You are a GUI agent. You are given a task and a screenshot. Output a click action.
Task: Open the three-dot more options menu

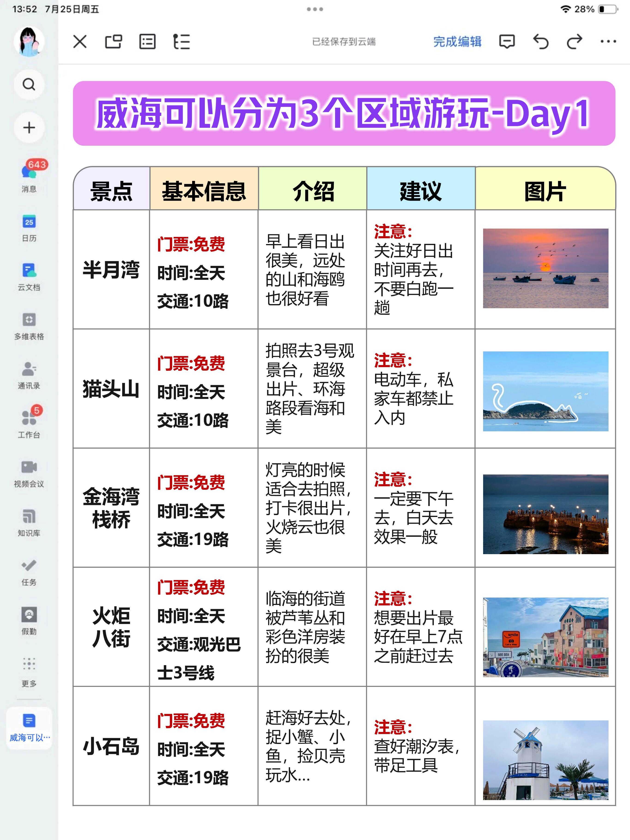point(608,41)
